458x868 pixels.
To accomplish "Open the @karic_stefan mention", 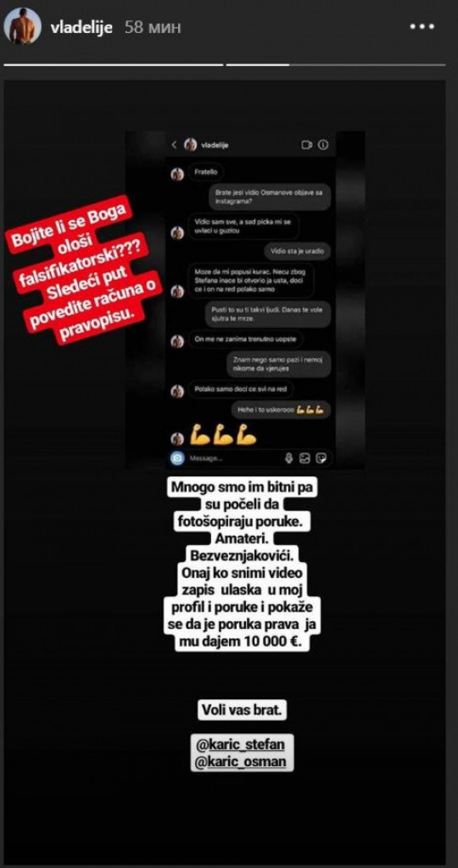I will [x=241, y=744].
